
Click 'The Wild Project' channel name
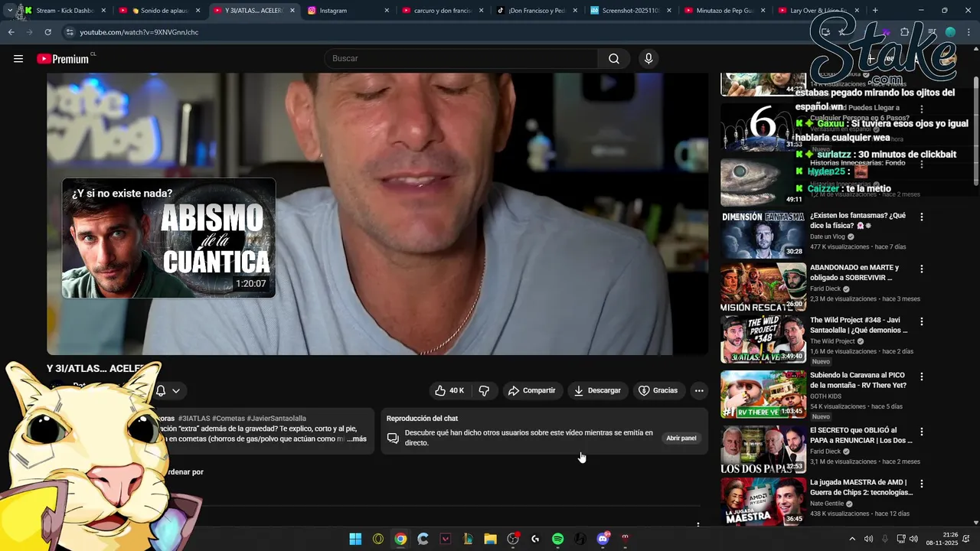(833, 341)
